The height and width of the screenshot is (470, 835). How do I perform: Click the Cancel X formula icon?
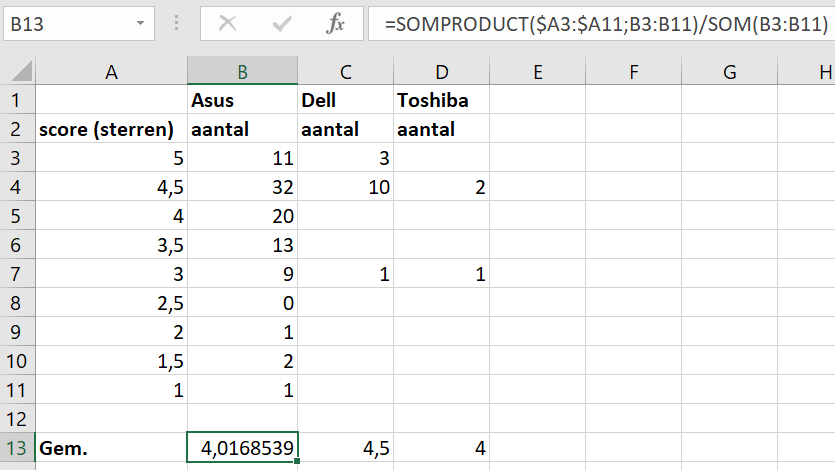click(228, 24)
